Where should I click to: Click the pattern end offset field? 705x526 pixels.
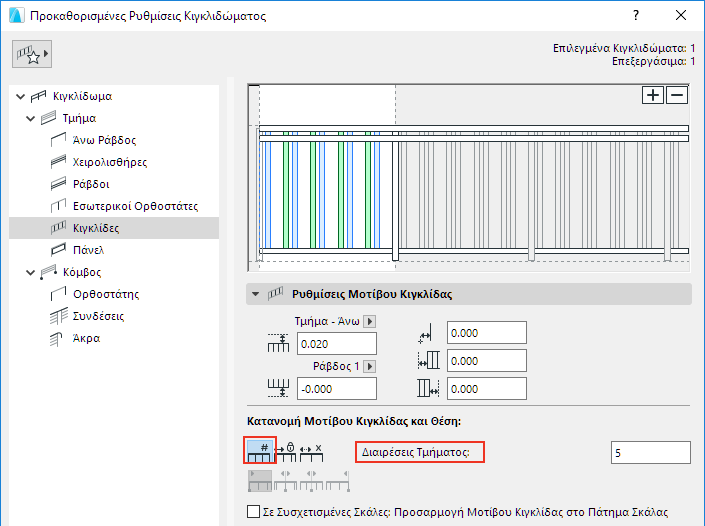[486, 389]
